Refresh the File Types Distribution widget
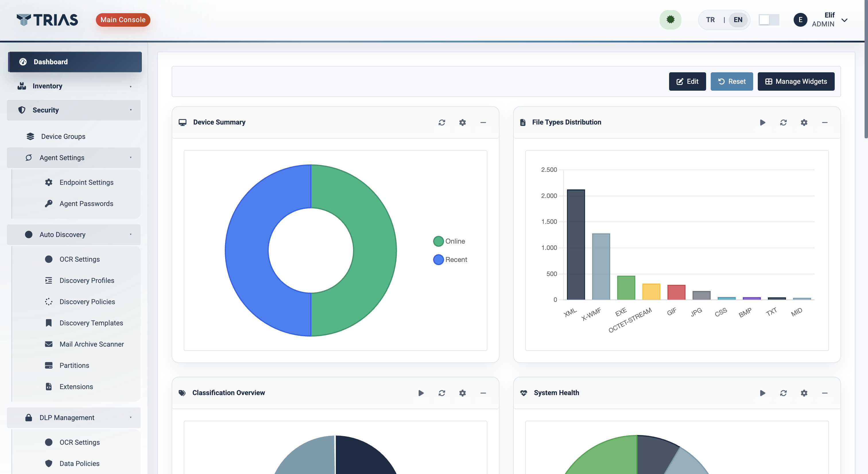The height and width of the screenshot is (474, 868). tap(783, 122)
